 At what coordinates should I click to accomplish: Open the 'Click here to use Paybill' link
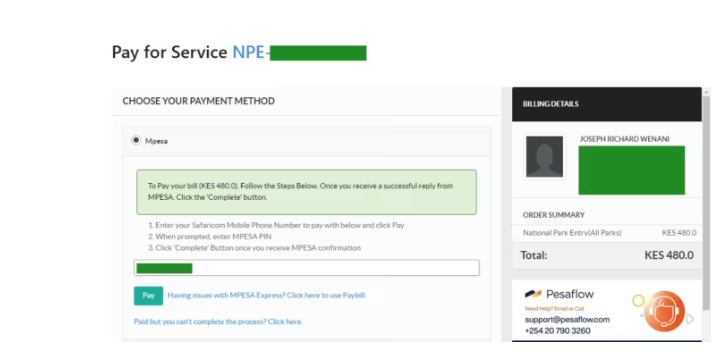pos(267,295)
